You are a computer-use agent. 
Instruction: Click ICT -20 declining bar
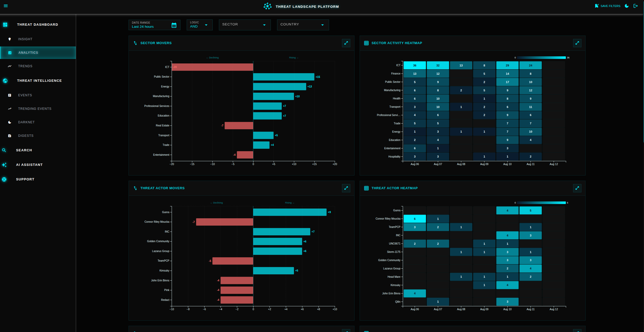[x=212, y=67]
